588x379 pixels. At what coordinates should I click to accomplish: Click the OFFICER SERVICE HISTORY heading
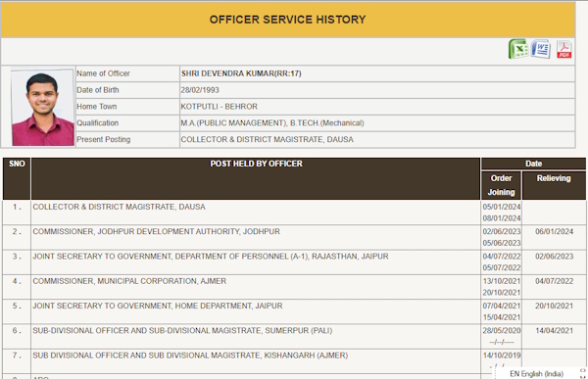pos(287,20)
